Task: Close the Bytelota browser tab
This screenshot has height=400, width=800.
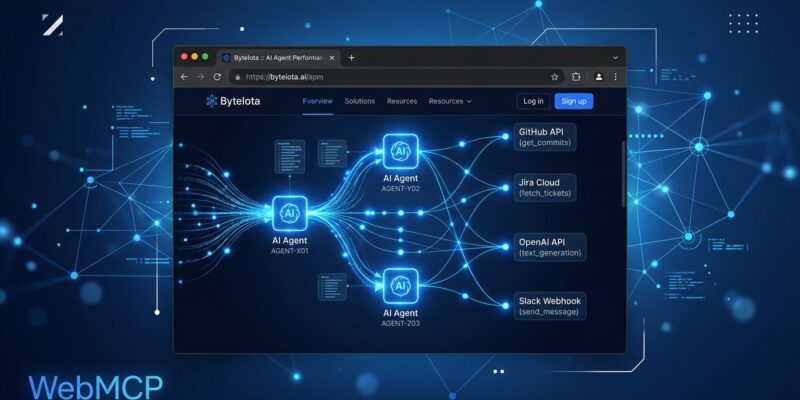Action: pos(332,58)
